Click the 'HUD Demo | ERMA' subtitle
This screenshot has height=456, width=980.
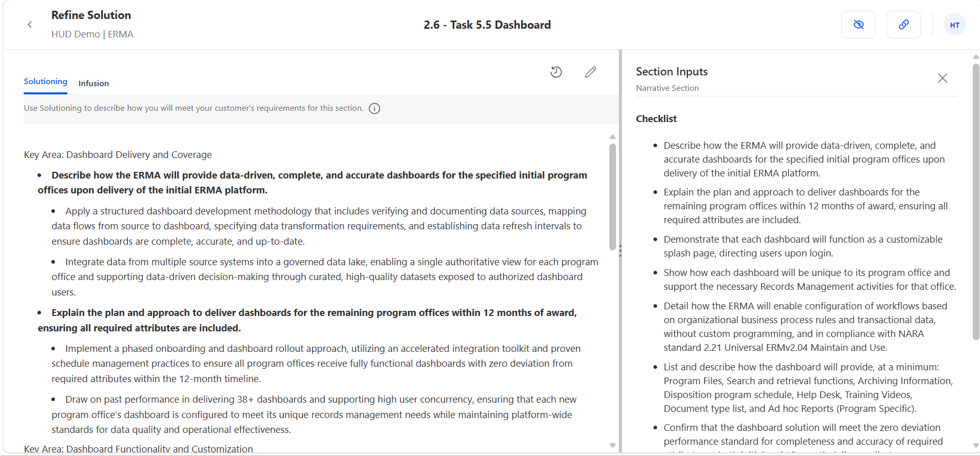pos(92,34)
